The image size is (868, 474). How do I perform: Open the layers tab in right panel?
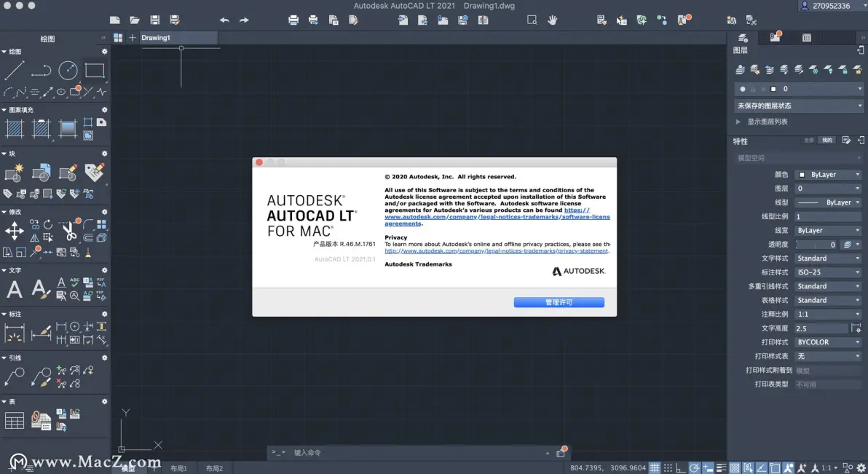click(x=743, y=38)
